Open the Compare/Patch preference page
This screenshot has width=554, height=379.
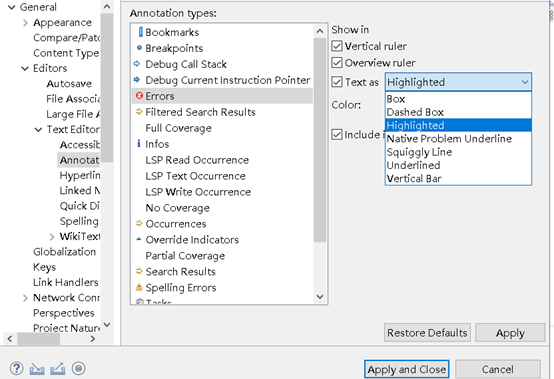(66, 37)
